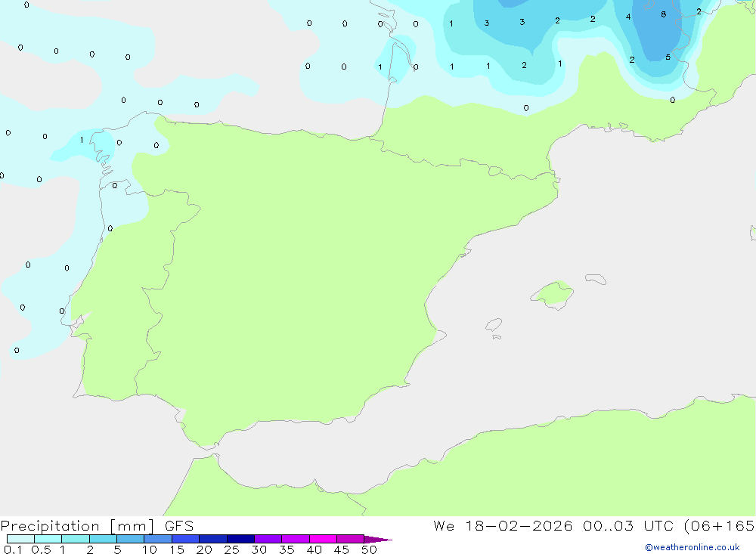Click the '0.5' legend scale label
The width and height of the screenshot is (756, 554).
tap(41, 549)
